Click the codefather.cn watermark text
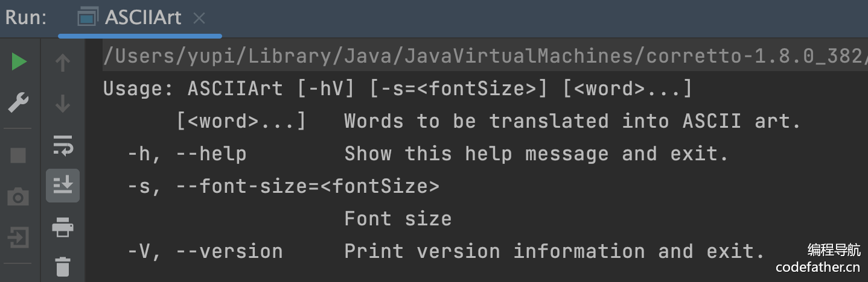 coord(818,266)
